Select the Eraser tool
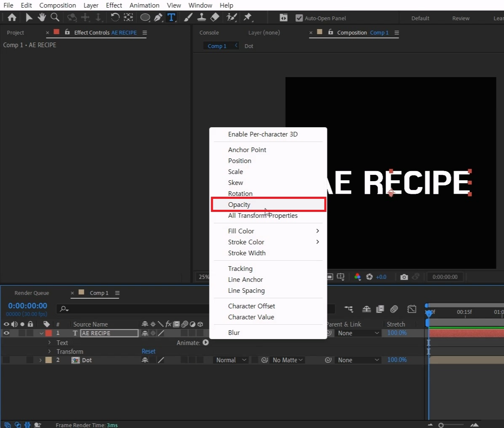This screenshot has width=504, height=428. [215, 17]
